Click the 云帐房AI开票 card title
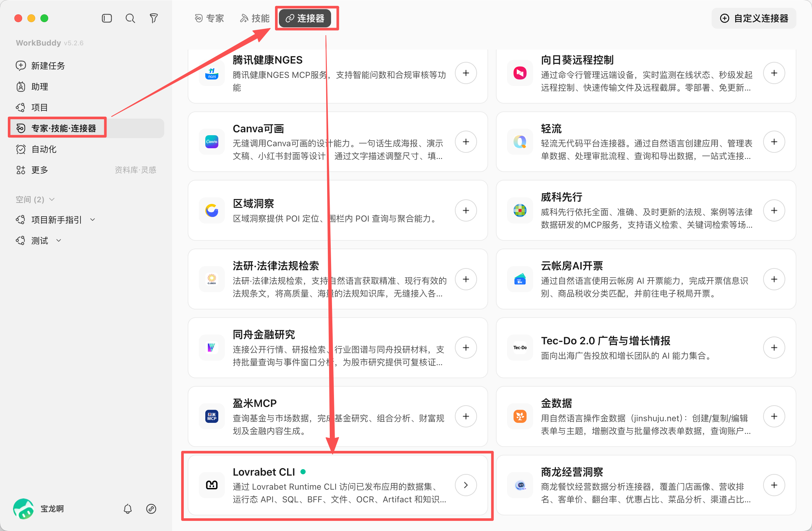 572,266
